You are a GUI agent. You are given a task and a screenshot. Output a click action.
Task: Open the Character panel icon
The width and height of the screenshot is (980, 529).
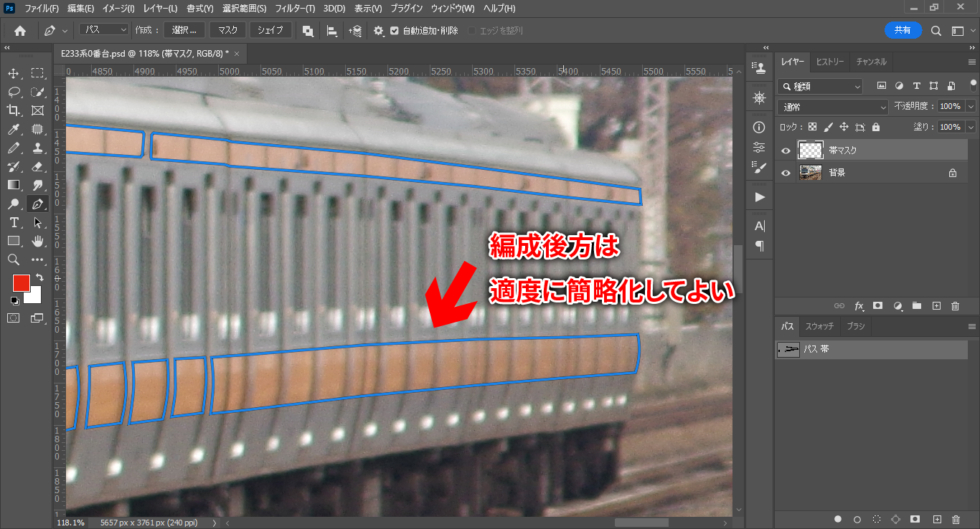(759, 226)
